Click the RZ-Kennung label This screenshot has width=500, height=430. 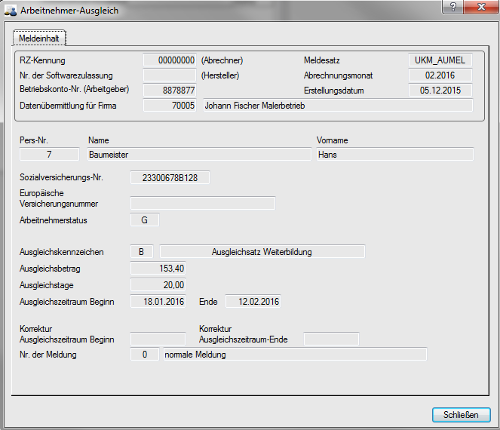42,60
